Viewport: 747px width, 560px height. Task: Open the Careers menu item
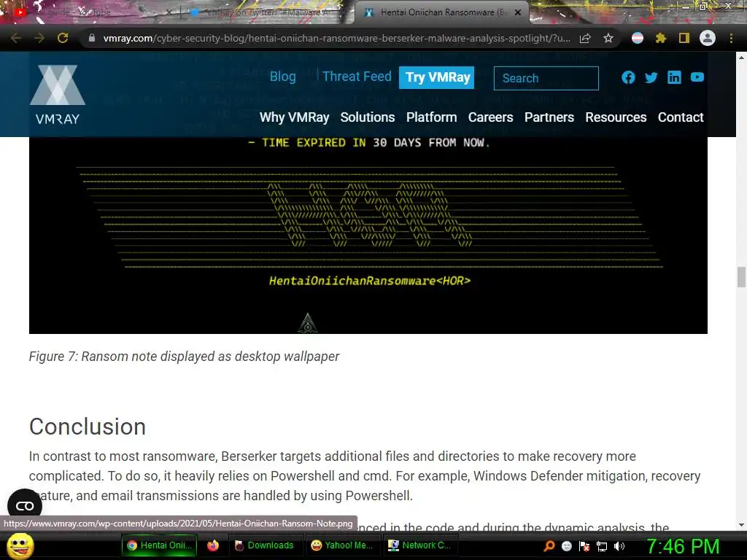click(x=491, y=117)
